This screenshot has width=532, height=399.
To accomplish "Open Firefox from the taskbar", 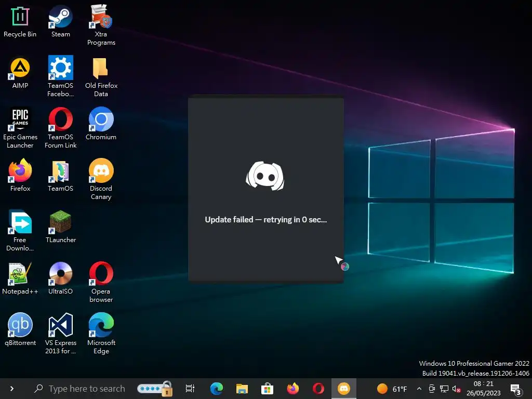I will (x=293, y=389).
